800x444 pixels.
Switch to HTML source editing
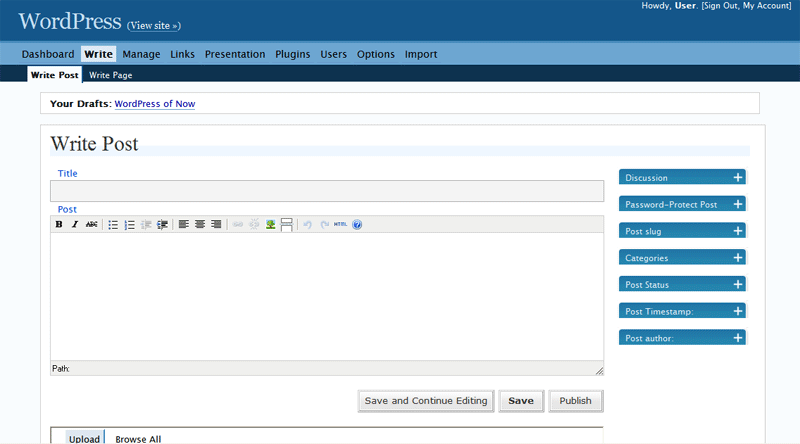coord(340,225)
